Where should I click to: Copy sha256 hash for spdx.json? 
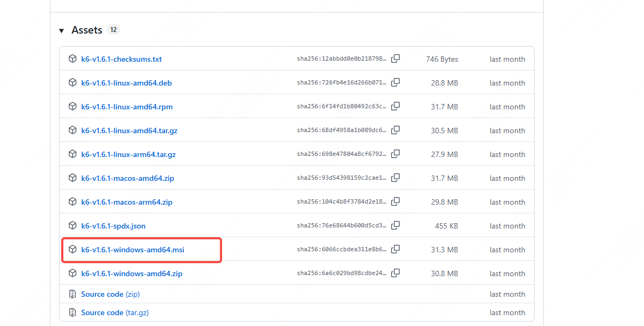click(x=395, y=225)
